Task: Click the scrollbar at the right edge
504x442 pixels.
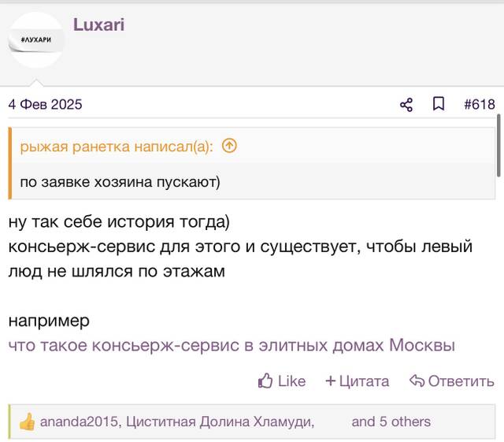Action: (498, 145)
